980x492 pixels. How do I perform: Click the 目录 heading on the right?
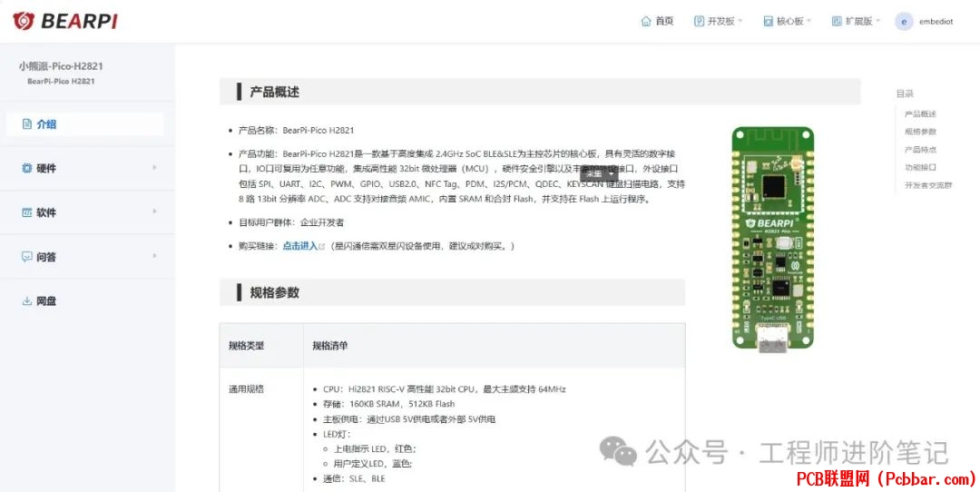point(905,93)
